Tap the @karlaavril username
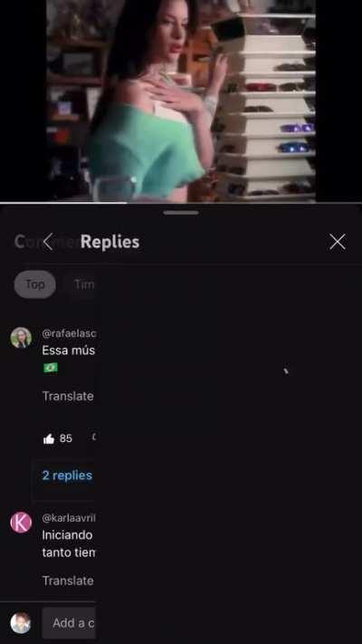The height and width of the screenshot is (644, 362). (69, 518)
